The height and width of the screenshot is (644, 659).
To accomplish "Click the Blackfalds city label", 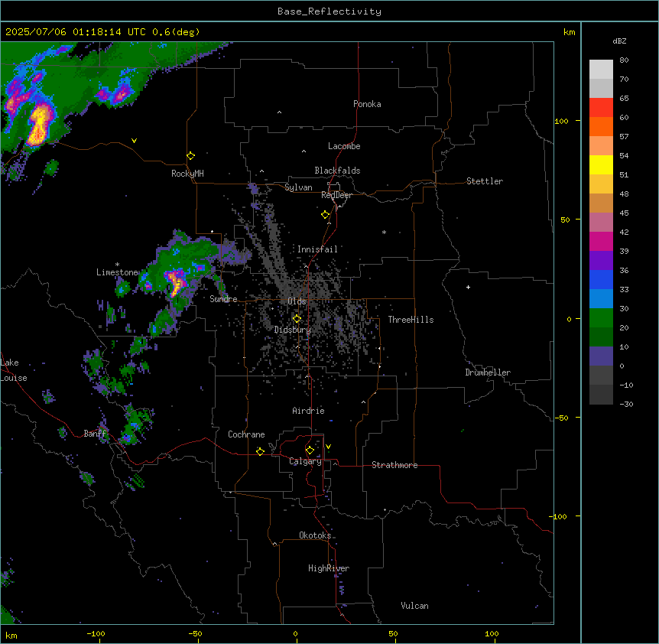I will coord(337,171).
